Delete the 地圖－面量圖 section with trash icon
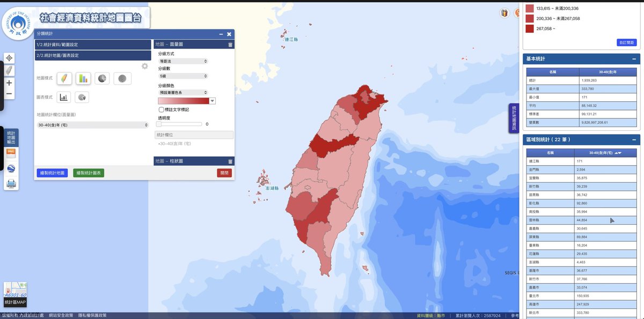 point(230,45)
